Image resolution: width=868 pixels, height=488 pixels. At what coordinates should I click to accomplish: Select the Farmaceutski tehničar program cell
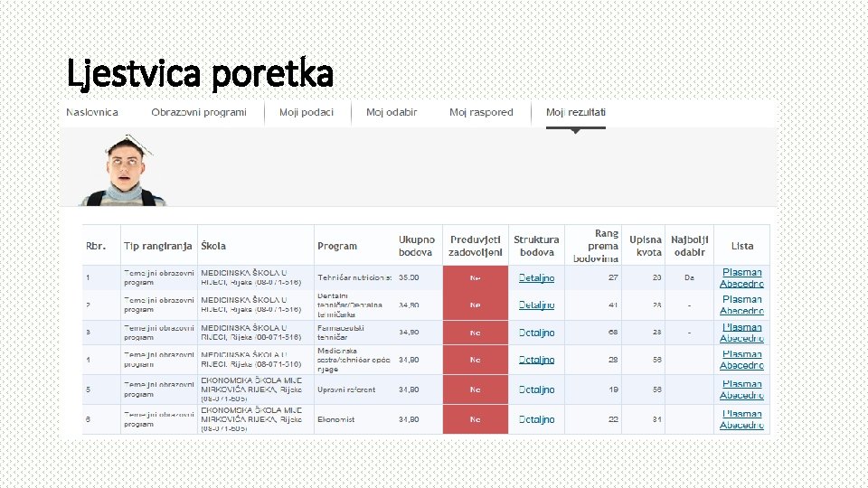[354, 333]
